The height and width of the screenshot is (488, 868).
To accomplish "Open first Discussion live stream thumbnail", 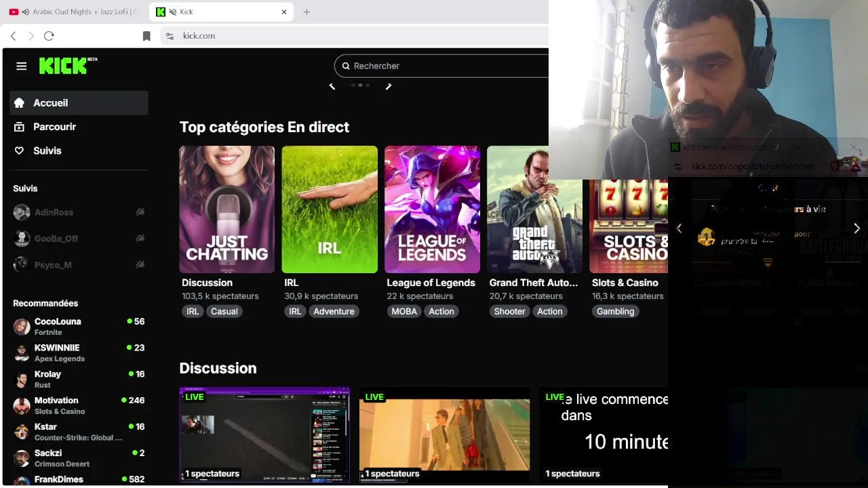I will click(264, 434).
